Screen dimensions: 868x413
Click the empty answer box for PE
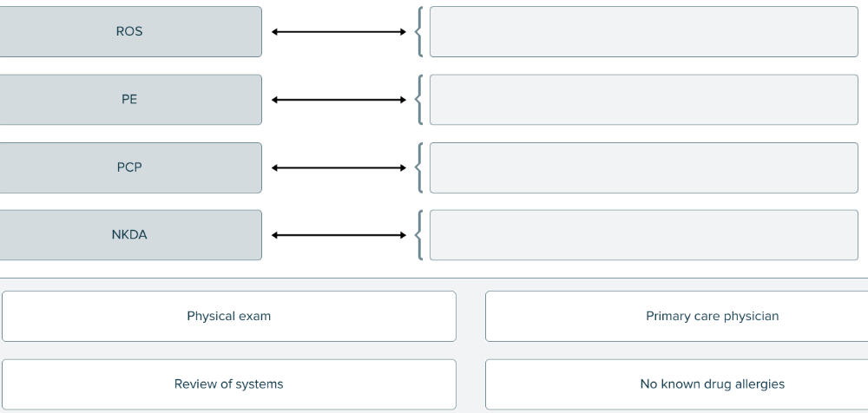tap(643, 100)
